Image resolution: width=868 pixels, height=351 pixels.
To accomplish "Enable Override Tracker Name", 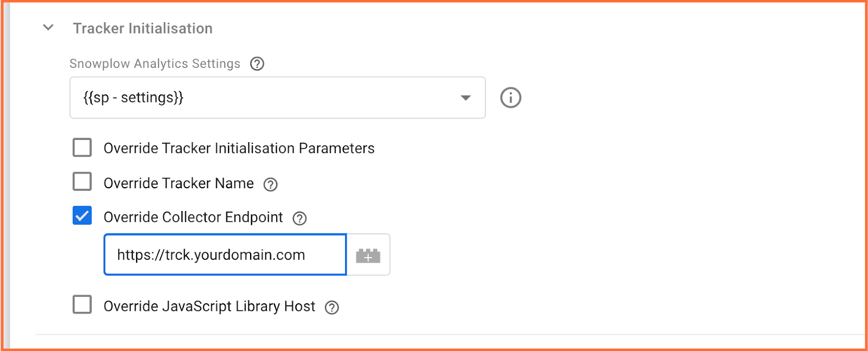I will tap(82, 182).
